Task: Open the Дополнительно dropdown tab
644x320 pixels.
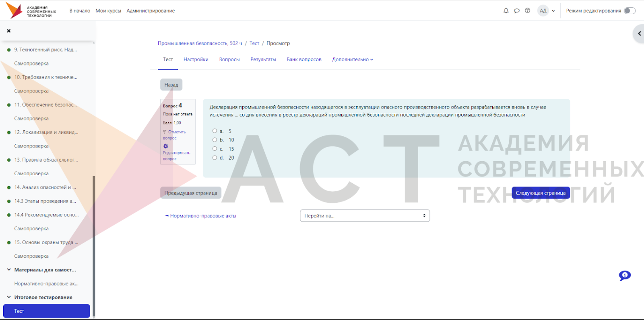Action: (x=353, y=59)
